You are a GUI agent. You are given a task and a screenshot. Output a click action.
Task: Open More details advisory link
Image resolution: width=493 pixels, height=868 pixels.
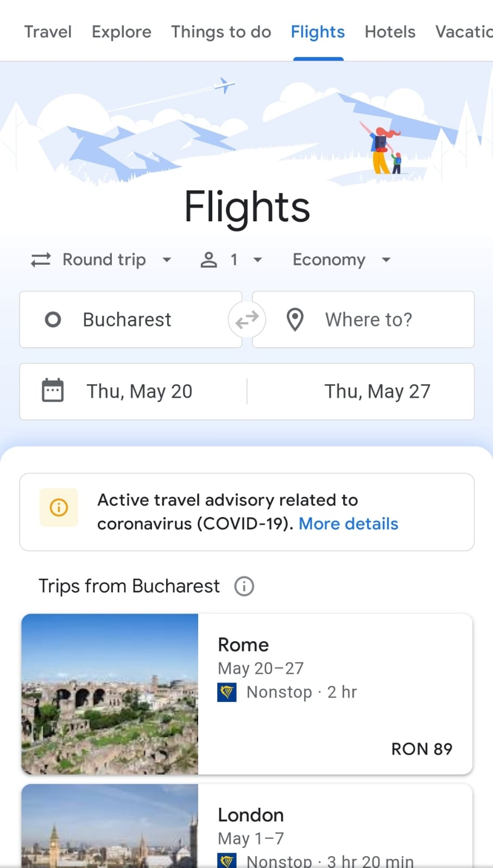[349, 524]
